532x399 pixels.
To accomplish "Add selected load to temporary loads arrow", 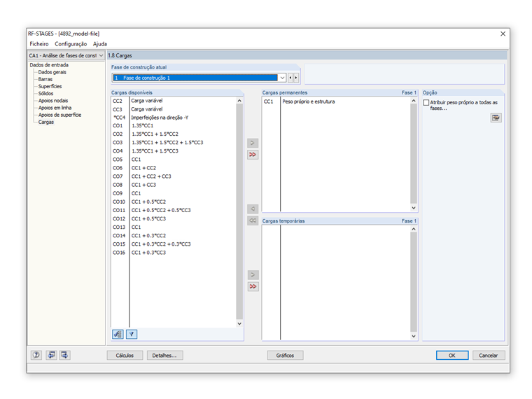I will [253, 274].
